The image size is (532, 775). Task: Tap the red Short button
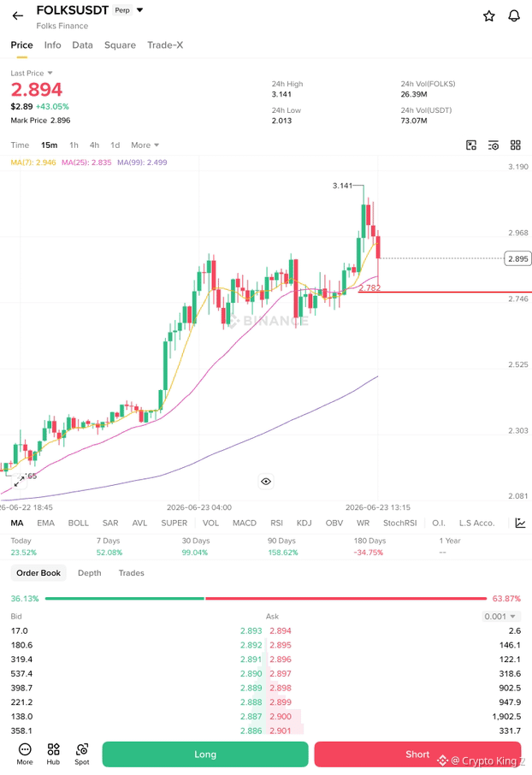(417, 754)
